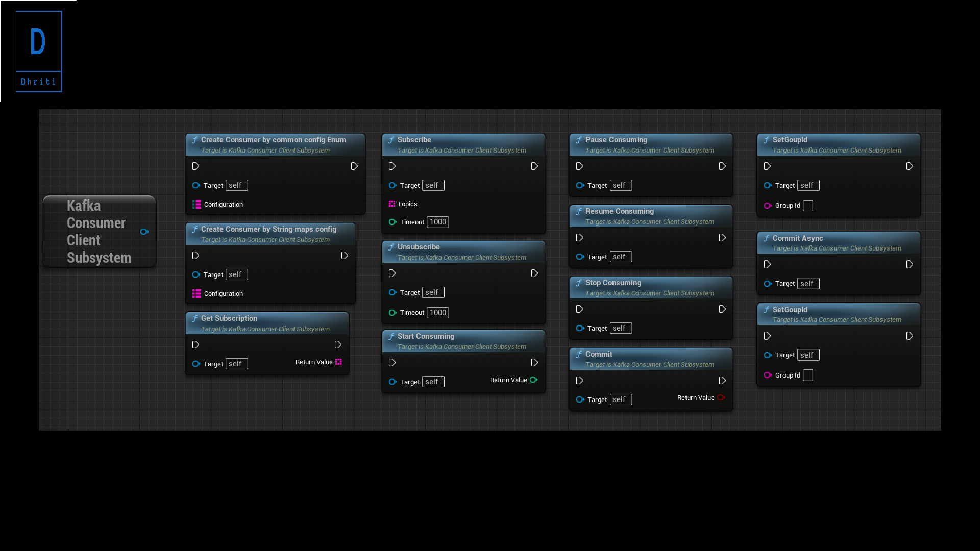Select the Pause Consuming node header
The height and width of the screenshot is (551, 980).
[x=615, y=140]
